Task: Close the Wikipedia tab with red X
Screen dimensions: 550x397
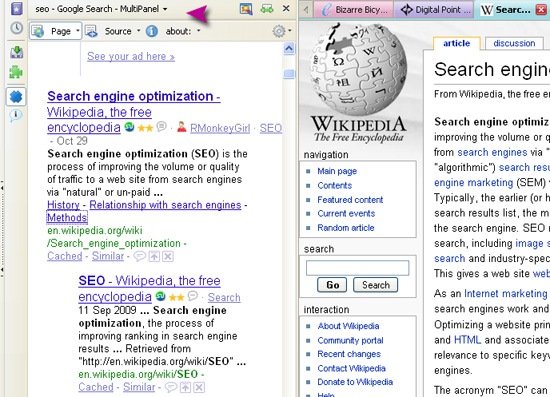Action: coord(541,10)
